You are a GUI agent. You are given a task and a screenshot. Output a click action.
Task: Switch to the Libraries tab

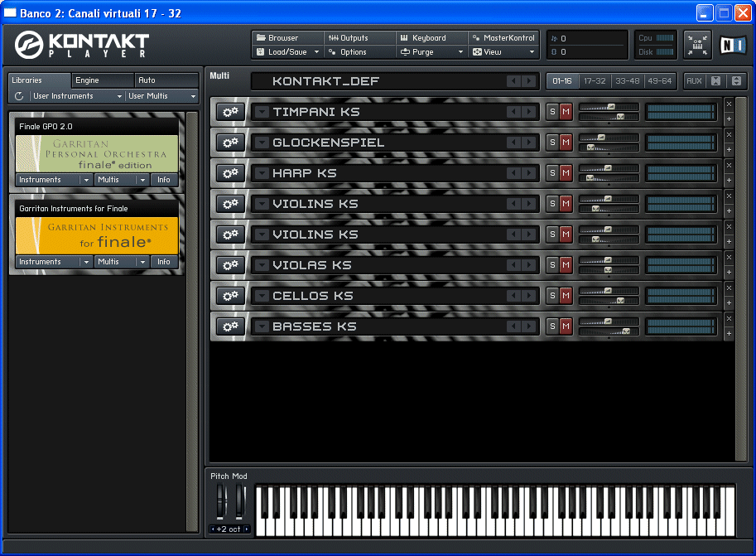coord(40,80)
